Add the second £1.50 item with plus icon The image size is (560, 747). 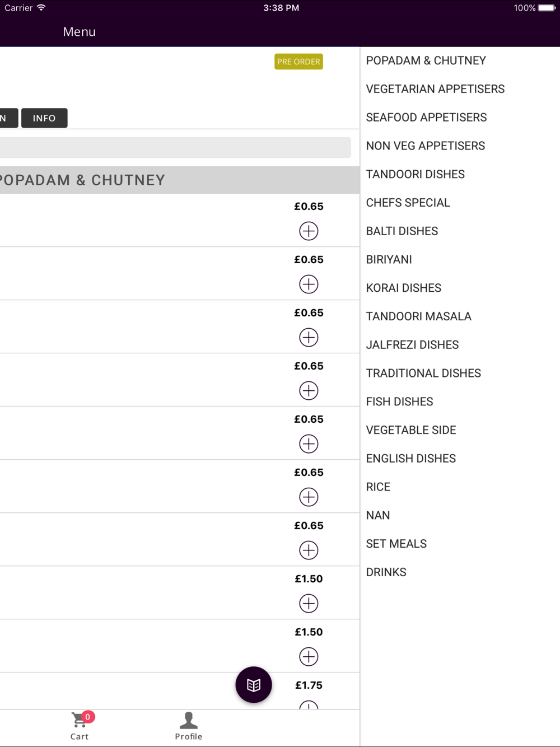[x=309, y=656]
